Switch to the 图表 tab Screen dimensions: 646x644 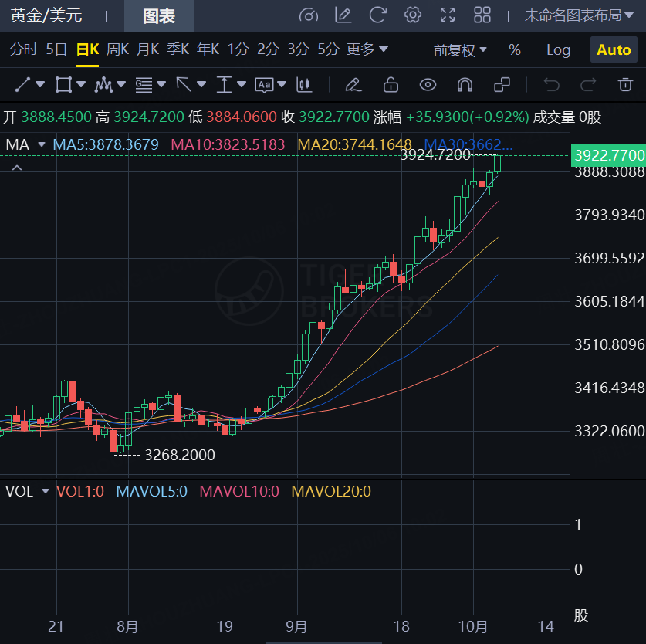(x=159, y=16)
